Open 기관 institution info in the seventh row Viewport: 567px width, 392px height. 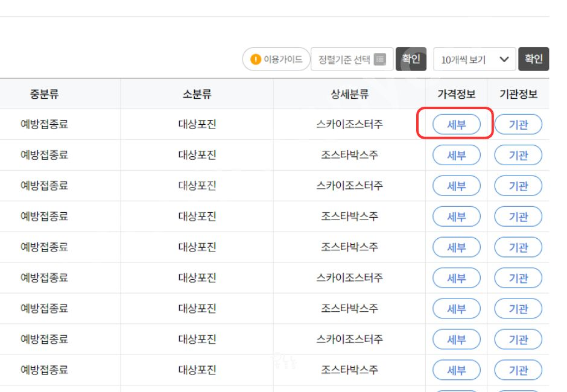point(519,309)
